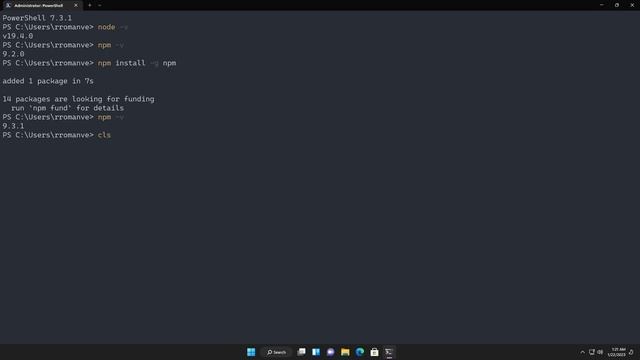Switch to the Administrator: PowerShell tab
This screenshot has width=640, height=360.
pyautogui.click(x=42, y=5)
